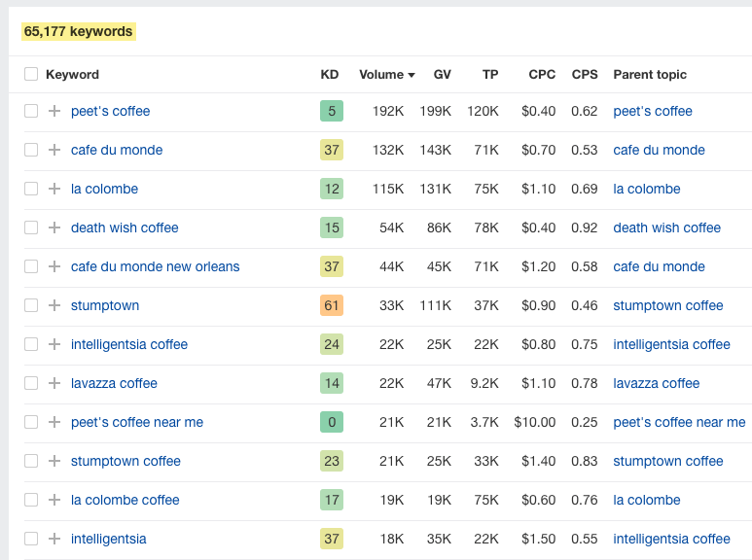Sort by Volume column dropdown arrow
Image resolution: width=752 pixels, height=560 pixels.
pos(412,75)
